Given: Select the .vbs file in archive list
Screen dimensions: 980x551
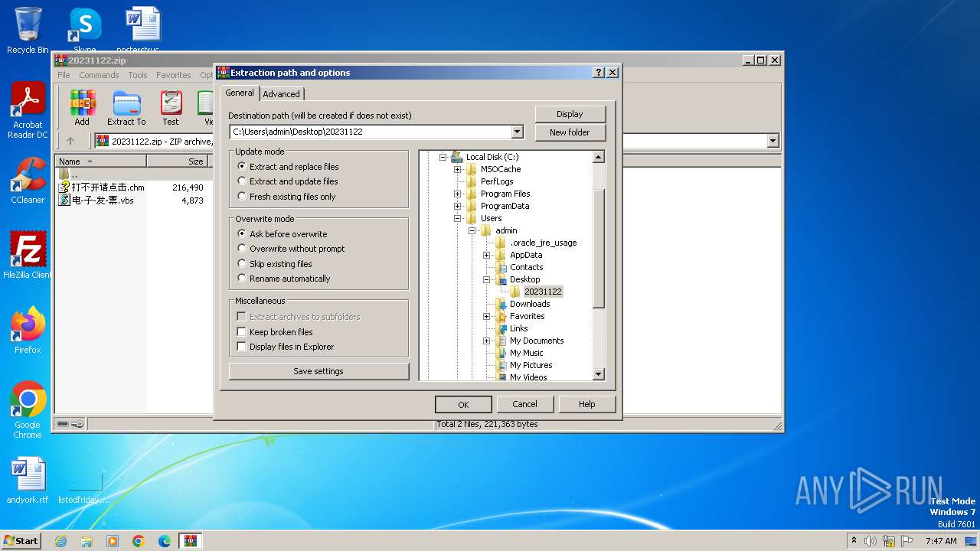Looking at the screenshot, I should 96,201.
